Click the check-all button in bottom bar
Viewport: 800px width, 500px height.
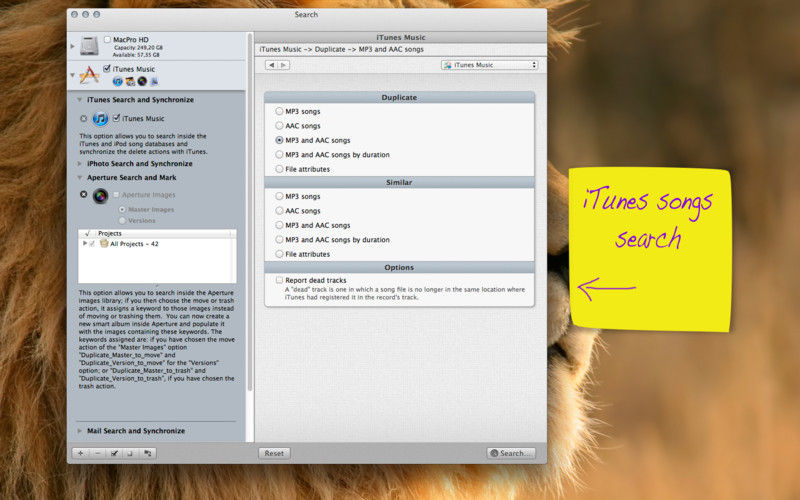114,453
